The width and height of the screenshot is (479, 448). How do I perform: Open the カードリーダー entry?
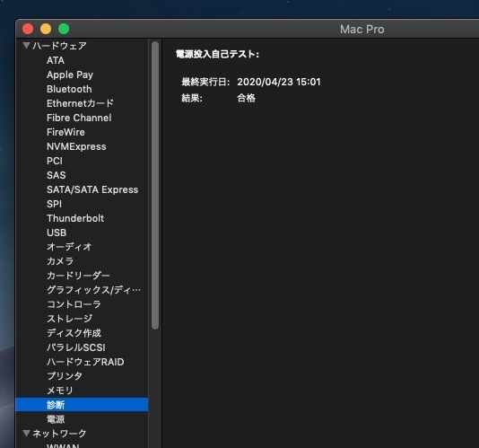coord(78,276)
